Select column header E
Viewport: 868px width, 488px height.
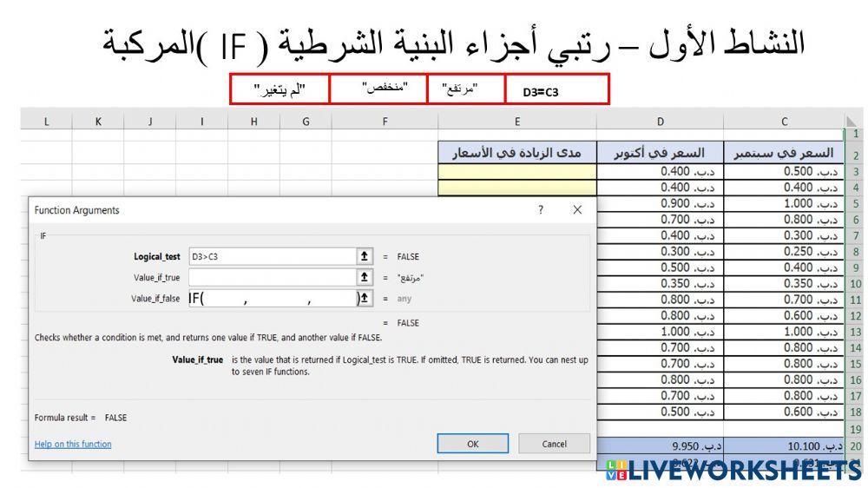pyautogui.click(x=517, y=122)
